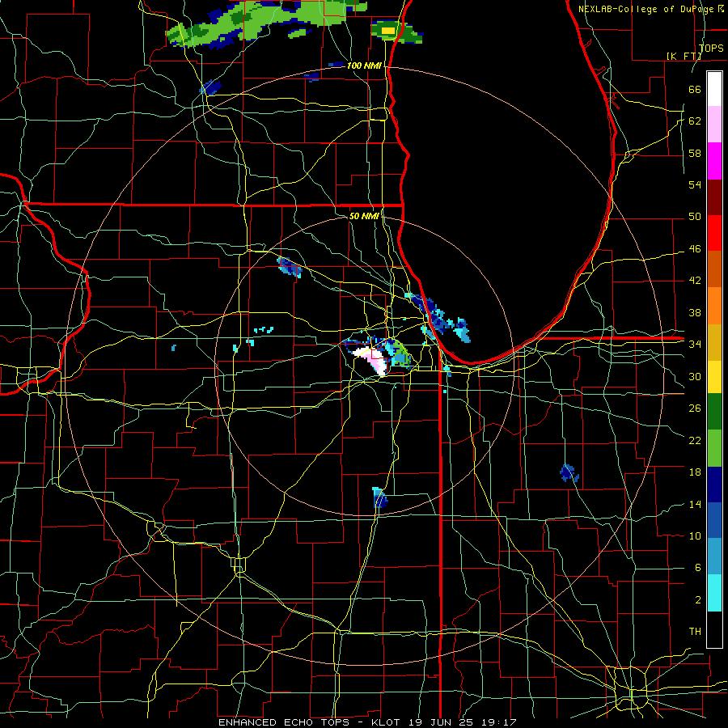Click the 'TOPS' legend title

pos(711,48)
